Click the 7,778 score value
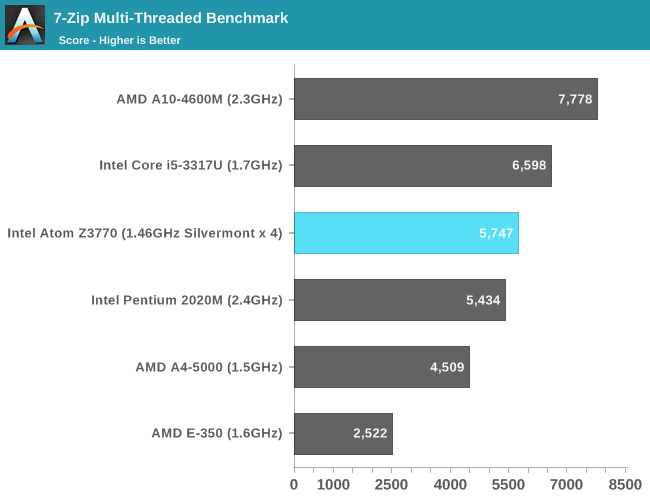 click(x=575, y=99)
